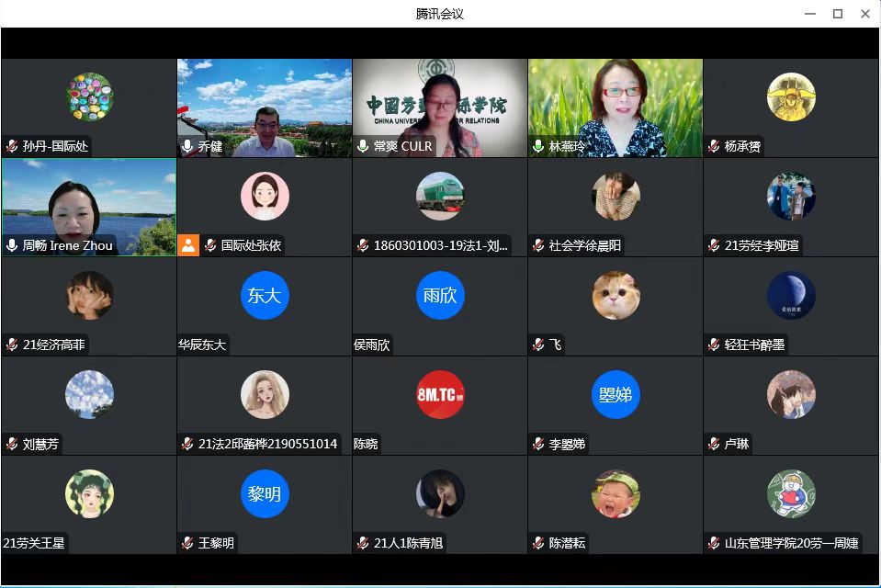Click the mic icon beside 周畅 Irene Zhou
This screenshot has width=881, height=588.
coord(12,245)
